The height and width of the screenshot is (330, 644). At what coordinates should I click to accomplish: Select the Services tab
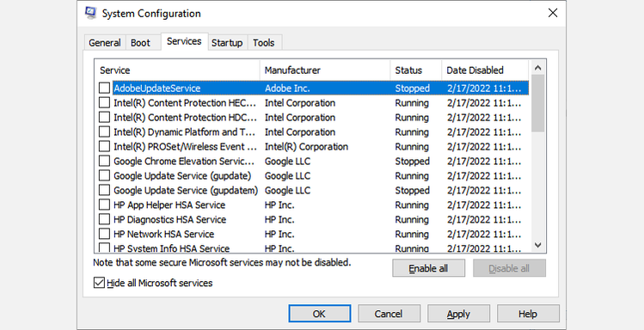click(x=184, y=41)
